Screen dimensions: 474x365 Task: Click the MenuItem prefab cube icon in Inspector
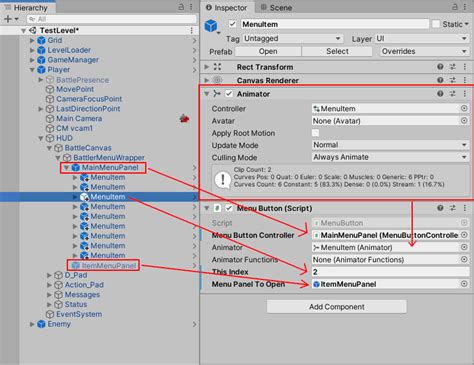click(x=211, y=26)
